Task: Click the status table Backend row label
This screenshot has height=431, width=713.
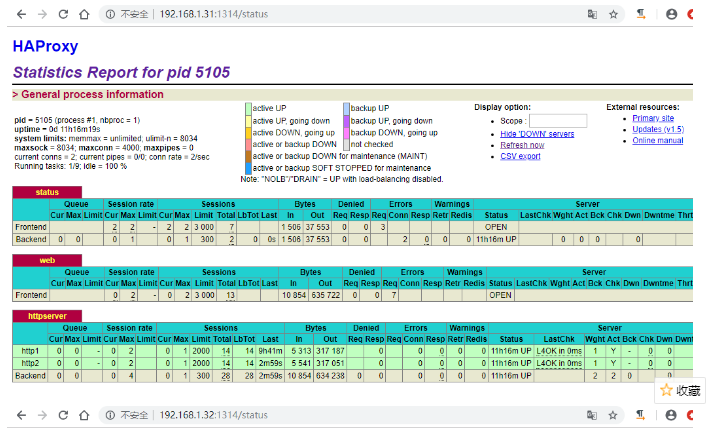Action: [31, 239]
